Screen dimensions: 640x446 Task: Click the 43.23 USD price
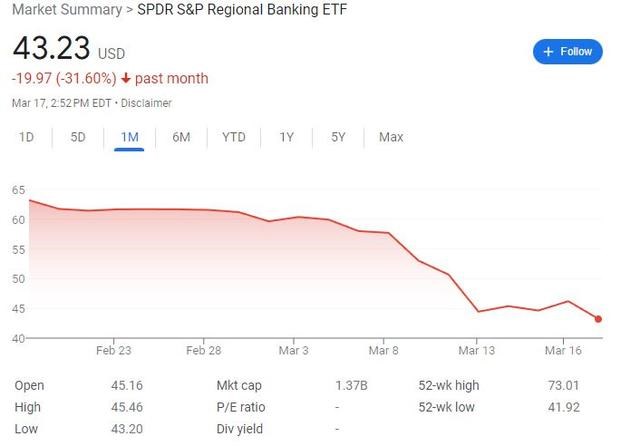pos(52,49)
